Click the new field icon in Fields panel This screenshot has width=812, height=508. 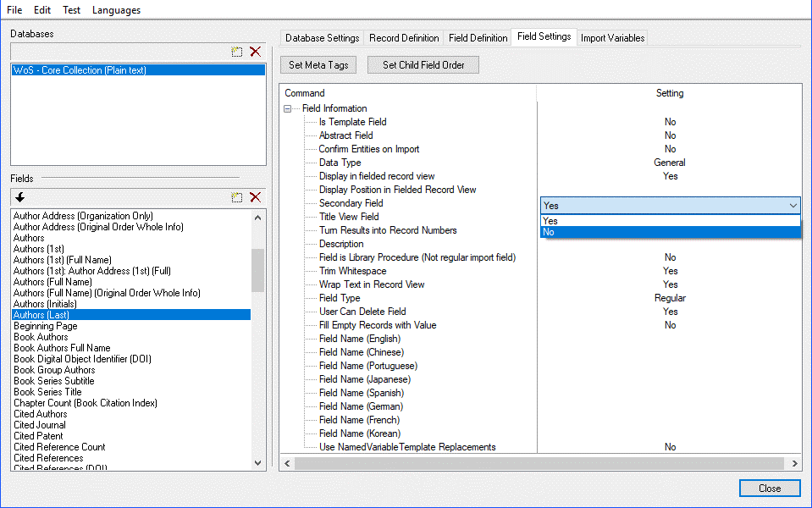tap(238, 196)
